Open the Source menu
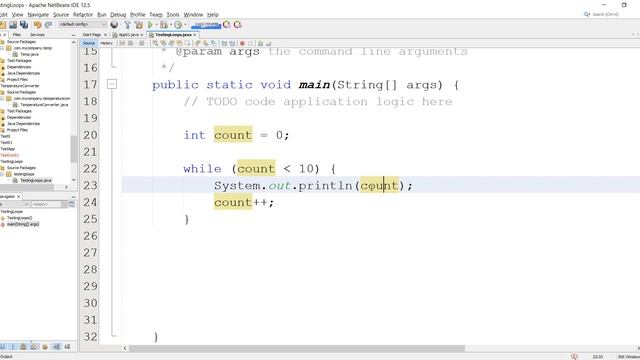640x360 pixels. coord(61,15)
